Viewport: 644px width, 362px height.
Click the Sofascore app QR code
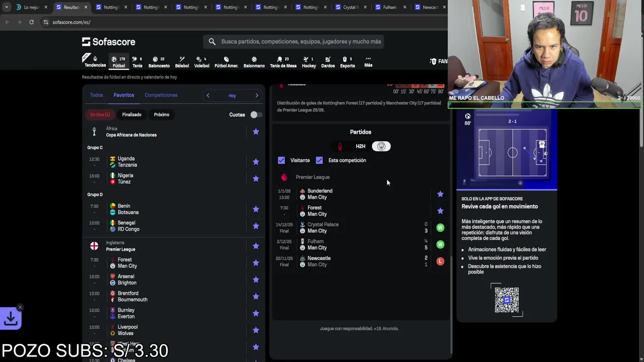[x=507, y=300]
